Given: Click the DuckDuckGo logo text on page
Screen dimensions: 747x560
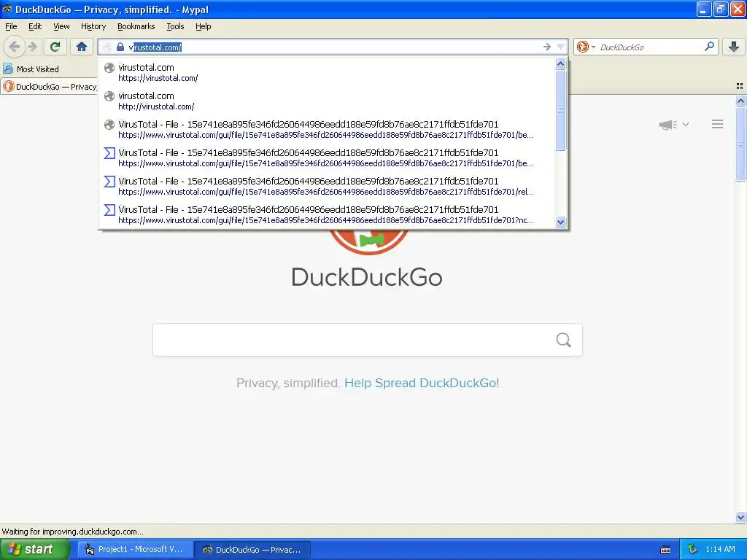Looking at the screenshot, I should coord(367,277).
